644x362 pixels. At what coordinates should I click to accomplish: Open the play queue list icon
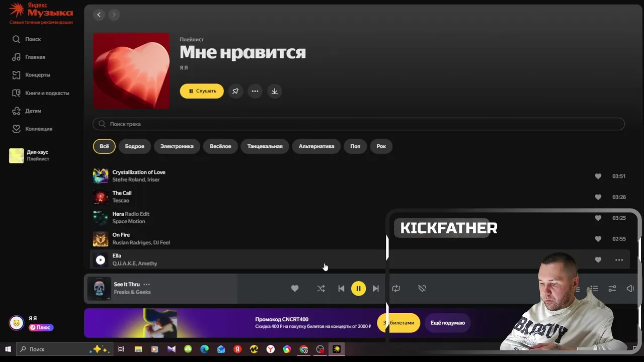pos(594,289)
